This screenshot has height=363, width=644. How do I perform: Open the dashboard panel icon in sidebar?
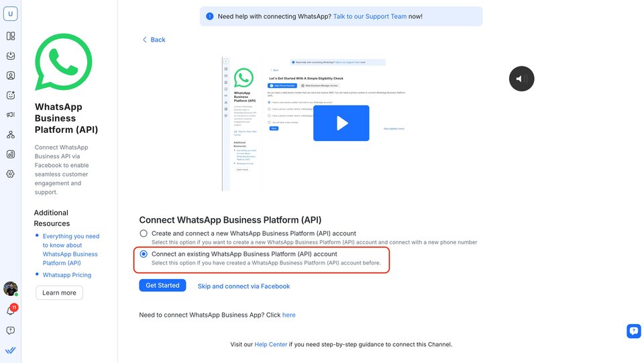11,36
